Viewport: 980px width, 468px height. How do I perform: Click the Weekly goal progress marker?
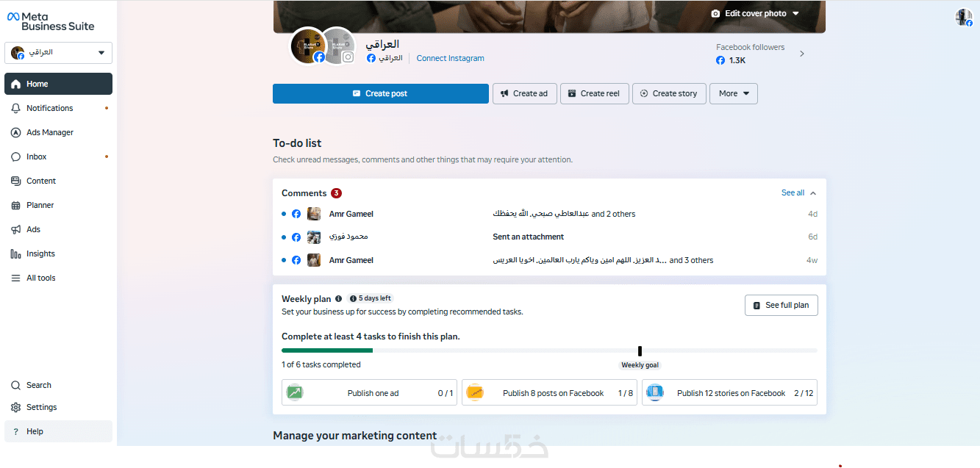coord(640,351)
